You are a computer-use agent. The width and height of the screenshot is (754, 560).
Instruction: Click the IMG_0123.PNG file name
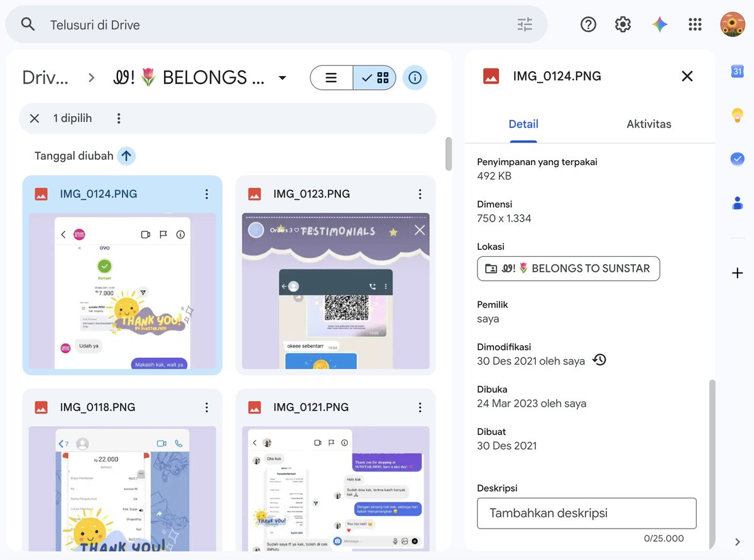pyautogui.click(x=312, y=194)
